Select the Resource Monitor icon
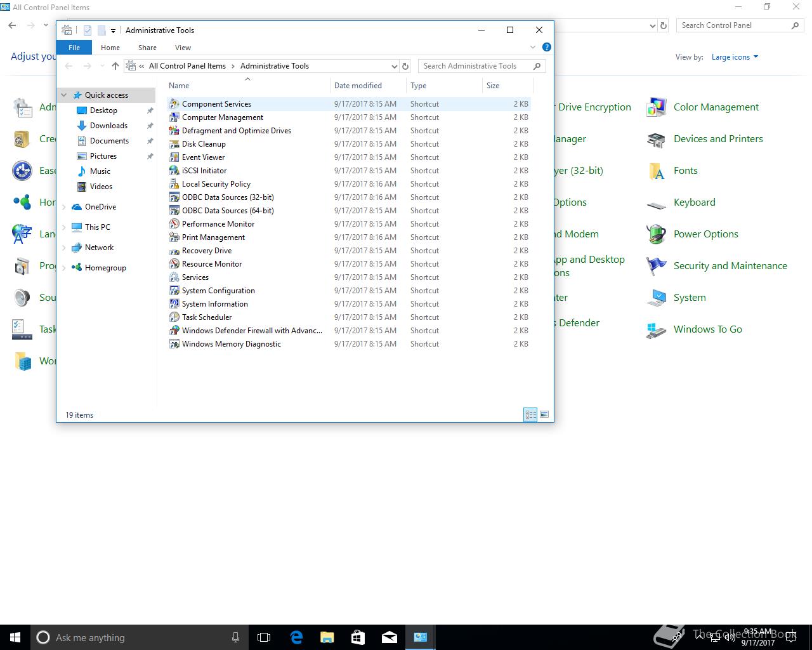812x650 pixels. coord(174,263)
